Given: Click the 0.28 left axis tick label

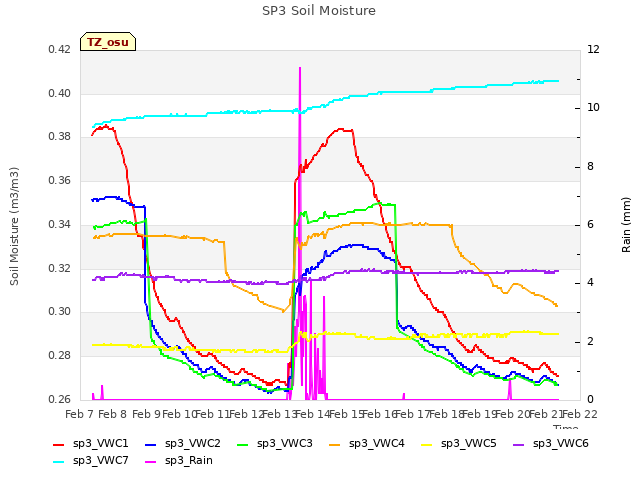Looking at the screenshot, I should point(60,355).
